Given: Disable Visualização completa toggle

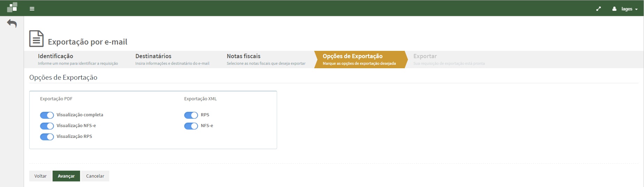Looking at the screenshot, I should pos(47,115).
